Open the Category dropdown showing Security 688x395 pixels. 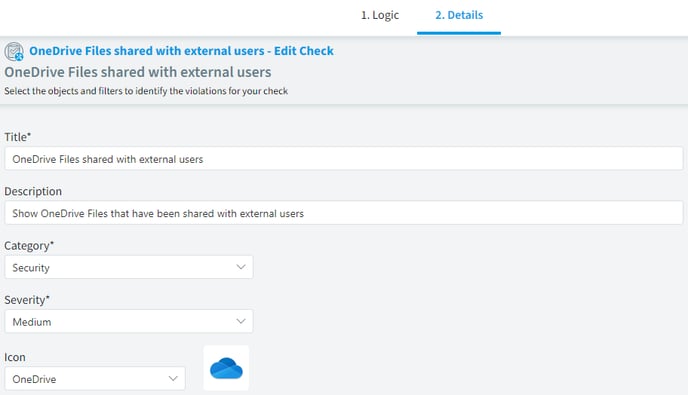coord(129,267)
